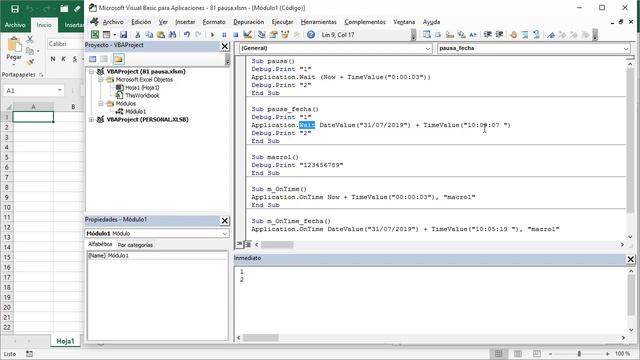Click the Quick Info icon in Edit toolbar
The width and height of the screenshot is (640, 360).
point(450,35)
